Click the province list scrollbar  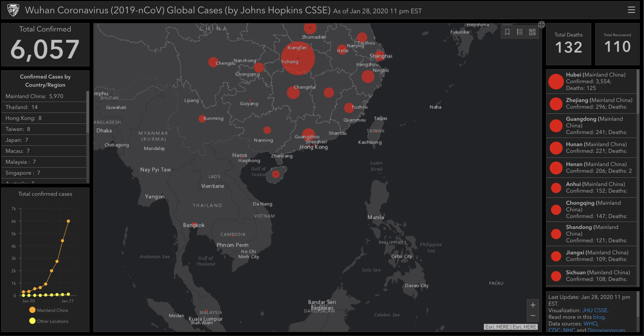point(638,91)
